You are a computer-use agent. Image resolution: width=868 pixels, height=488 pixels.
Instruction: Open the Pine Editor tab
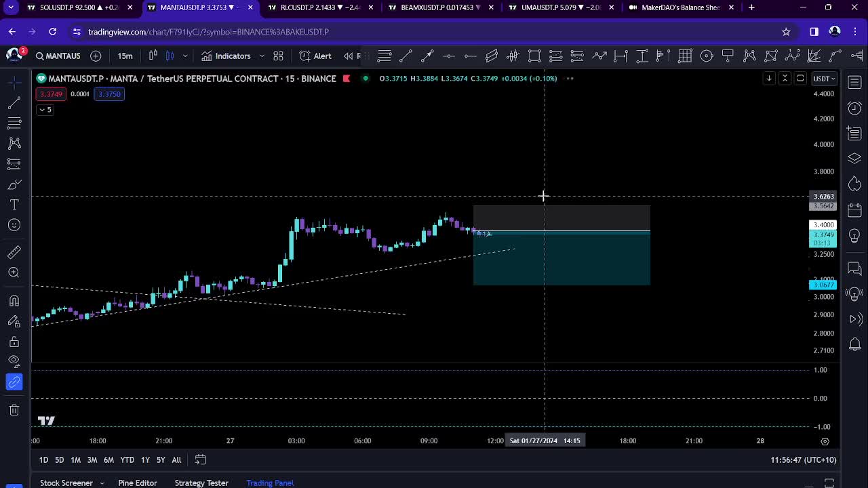[138, 483]
